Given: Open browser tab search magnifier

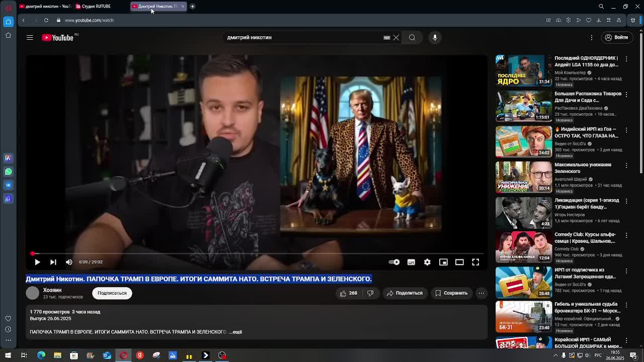Looking at the screenshot, I should click(x=601, y=7).
